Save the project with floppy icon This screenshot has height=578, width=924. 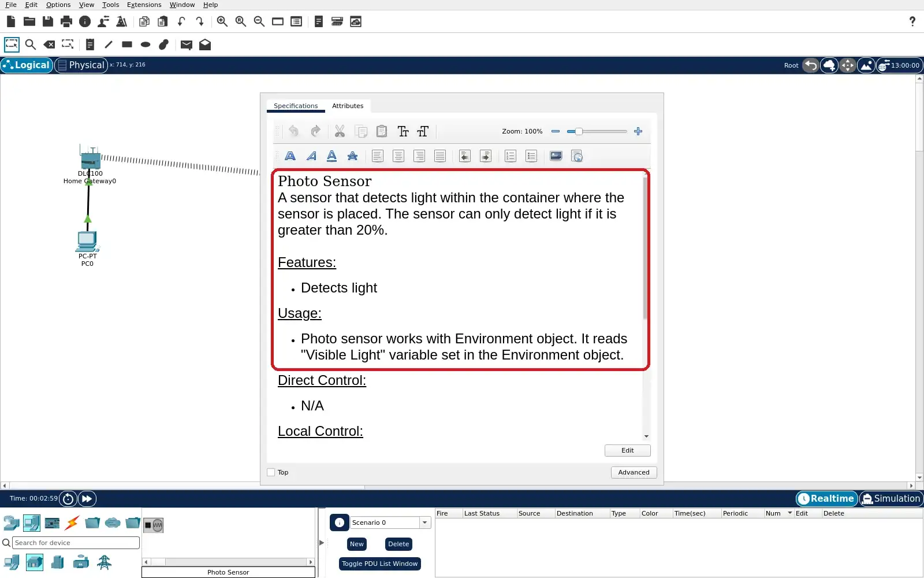coord(48,21)
